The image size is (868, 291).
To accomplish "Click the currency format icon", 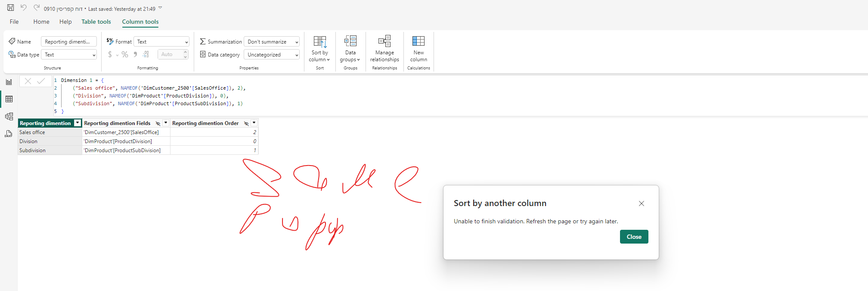I will coord(110,54).
